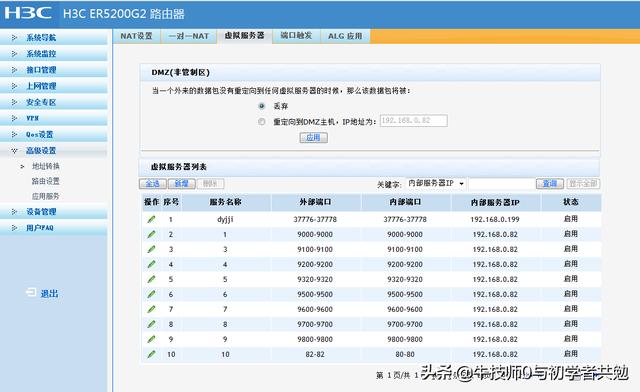Click edit pencil for row number 2

click(x=151, y=234)
